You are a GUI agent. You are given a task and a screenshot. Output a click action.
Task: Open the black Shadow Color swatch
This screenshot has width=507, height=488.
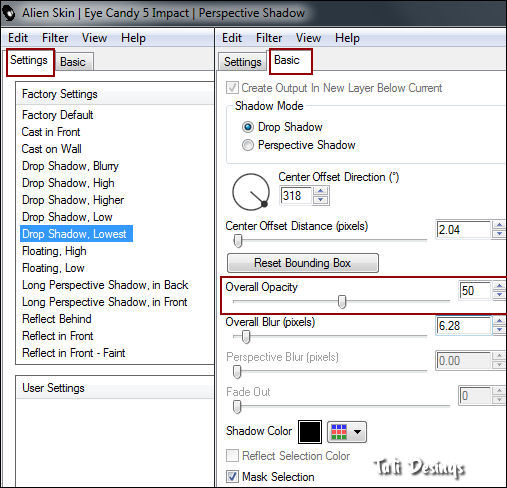(310, 432)
